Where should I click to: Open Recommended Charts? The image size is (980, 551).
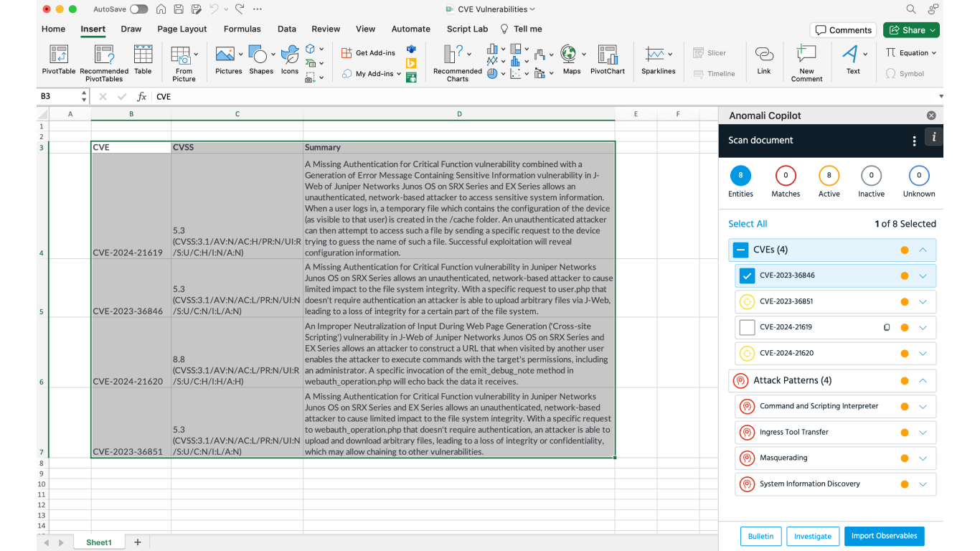click(x=458, y=63)
